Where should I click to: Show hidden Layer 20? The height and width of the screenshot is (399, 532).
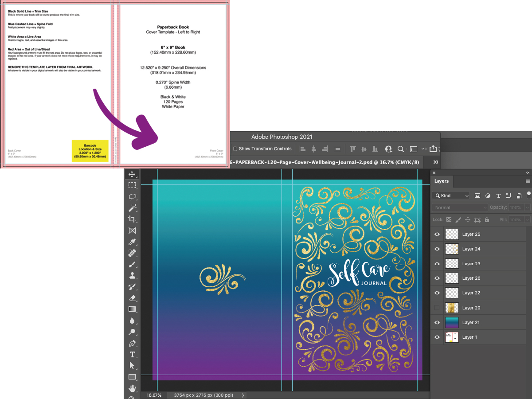coord(437,308)
